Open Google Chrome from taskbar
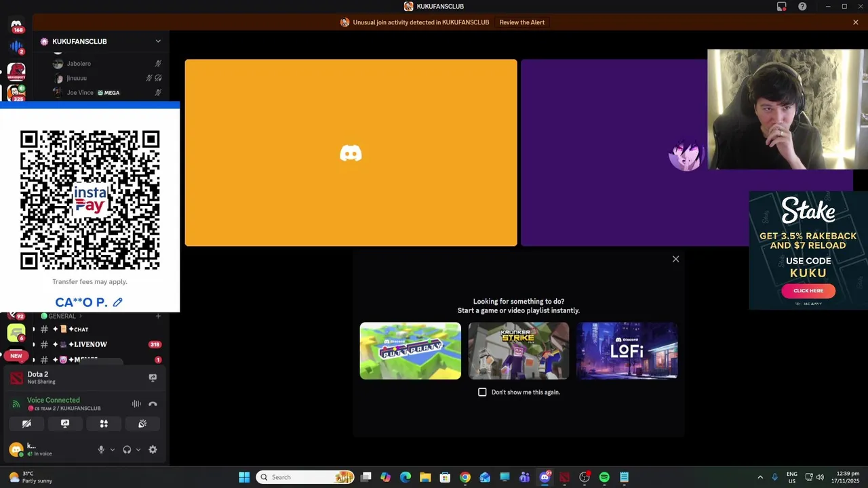868x488 pixels. click(x=465, y=477)
